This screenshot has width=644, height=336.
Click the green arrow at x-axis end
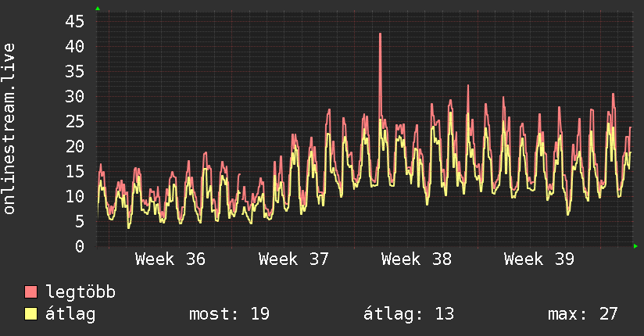pyautogui.click(x=635, y=246)
